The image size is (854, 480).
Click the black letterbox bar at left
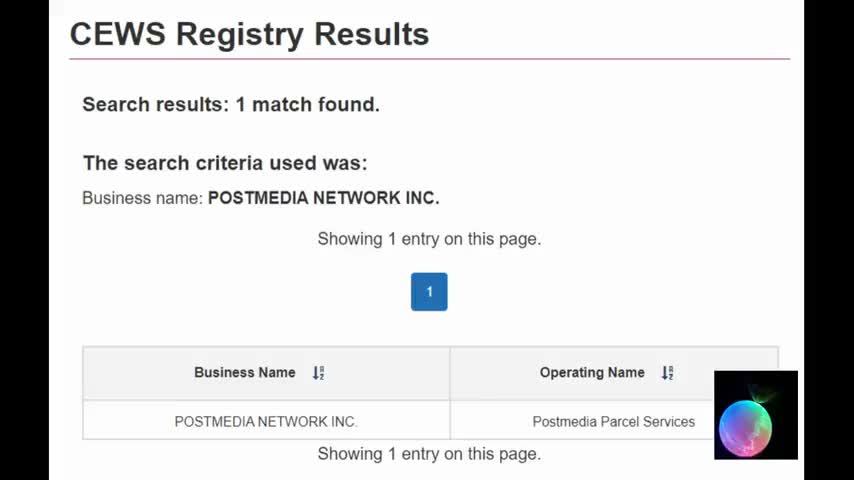click(25, 240)
